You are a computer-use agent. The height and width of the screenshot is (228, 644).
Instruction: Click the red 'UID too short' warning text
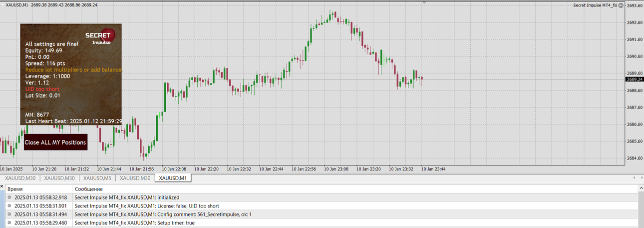pos(42,89)
